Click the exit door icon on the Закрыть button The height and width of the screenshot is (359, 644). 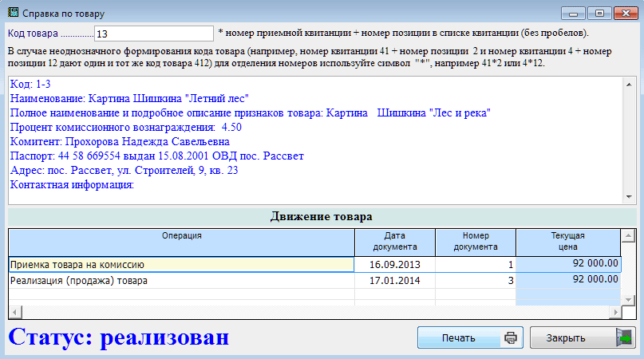[x=624, y=337]
